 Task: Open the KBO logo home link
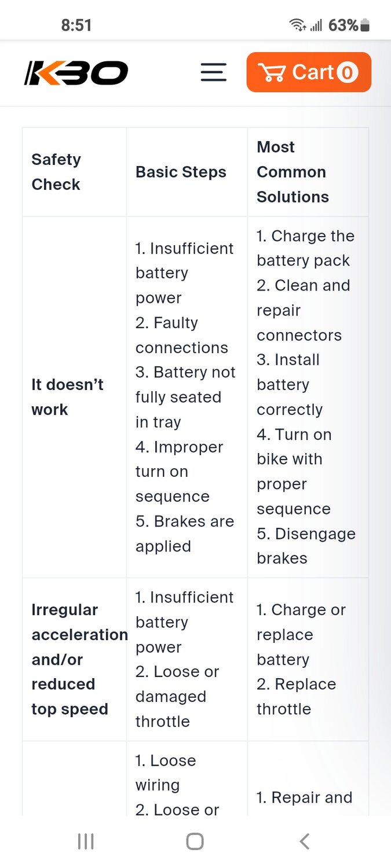(x=76, y=73)
